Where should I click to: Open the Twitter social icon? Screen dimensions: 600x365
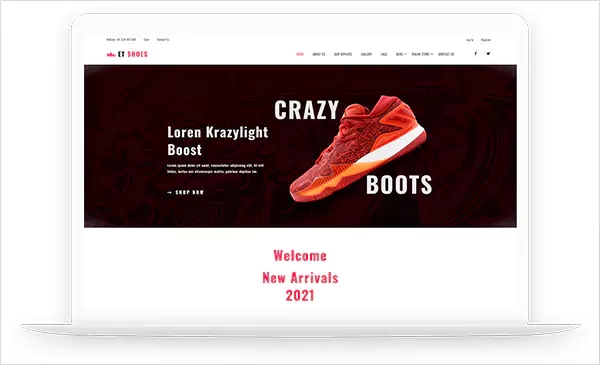[488, 54]
